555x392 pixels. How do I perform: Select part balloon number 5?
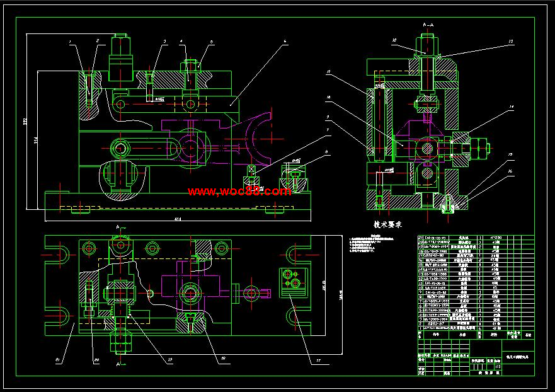point(212,42)
